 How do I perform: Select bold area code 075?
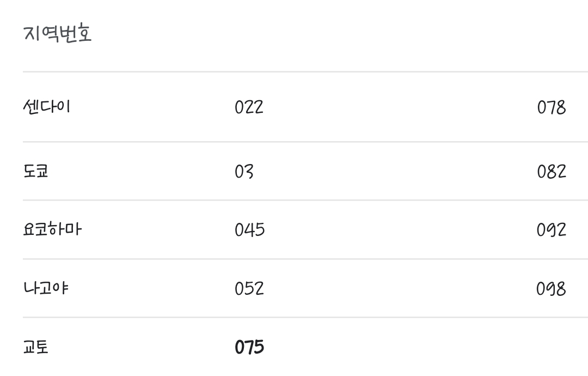point(249,347)
